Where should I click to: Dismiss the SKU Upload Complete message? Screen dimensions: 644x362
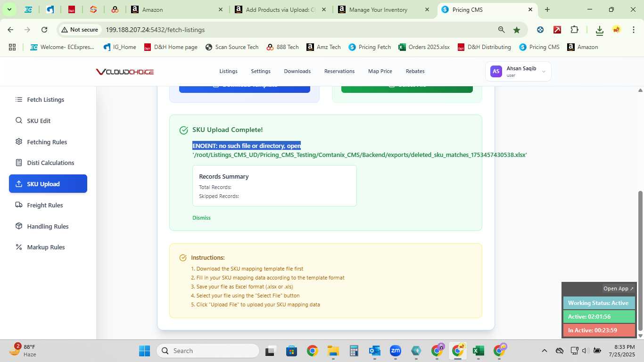point(201,218)
